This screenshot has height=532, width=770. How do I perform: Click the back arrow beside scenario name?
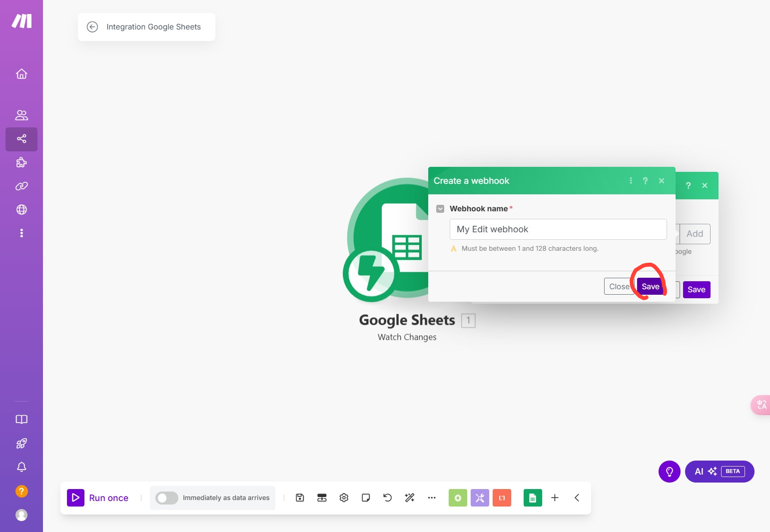pos(92,27)
